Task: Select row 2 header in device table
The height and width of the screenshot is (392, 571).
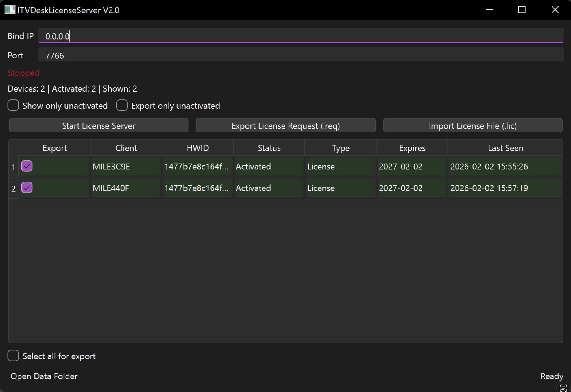Action: click(13, 188)
